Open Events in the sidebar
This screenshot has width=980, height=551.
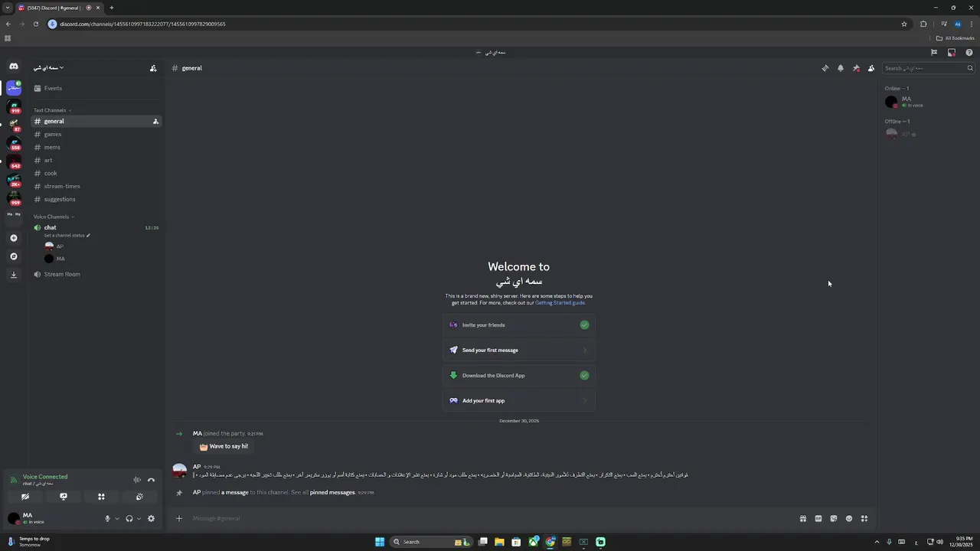coord(96,88)
